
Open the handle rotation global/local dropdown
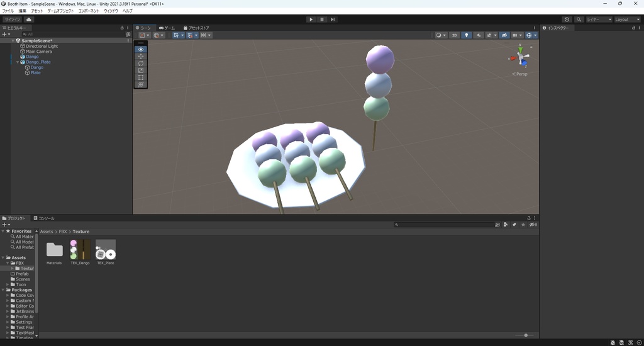[x=158, y=35]
